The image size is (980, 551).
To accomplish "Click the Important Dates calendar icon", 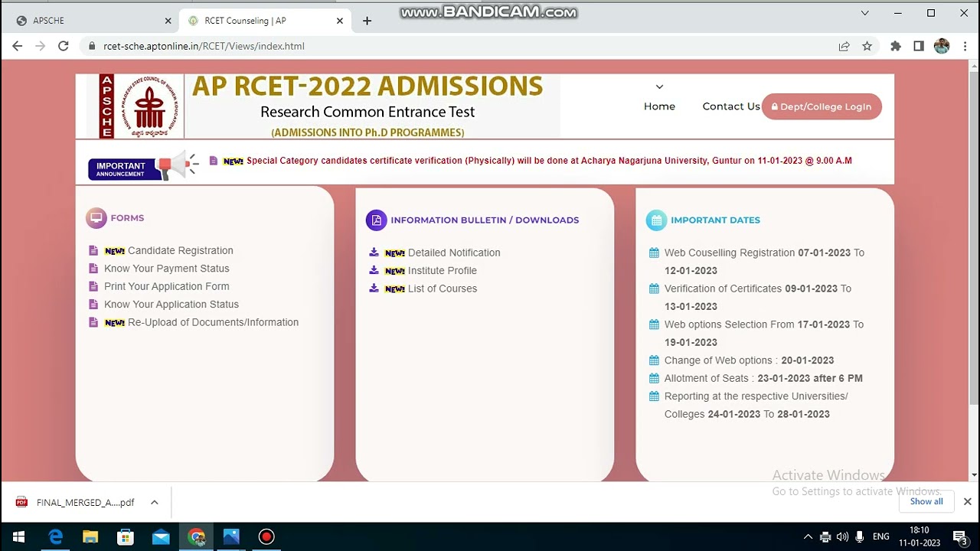I will [656, 220].
